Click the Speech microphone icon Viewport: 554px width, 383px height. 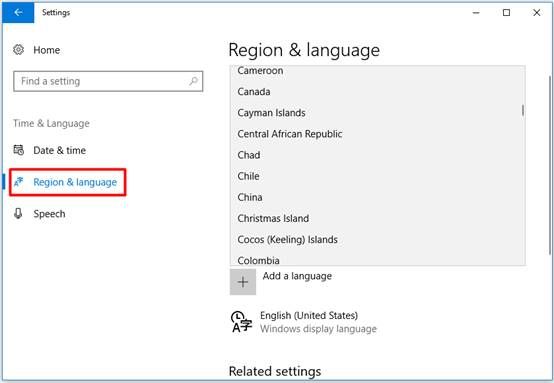coord(18,213)
